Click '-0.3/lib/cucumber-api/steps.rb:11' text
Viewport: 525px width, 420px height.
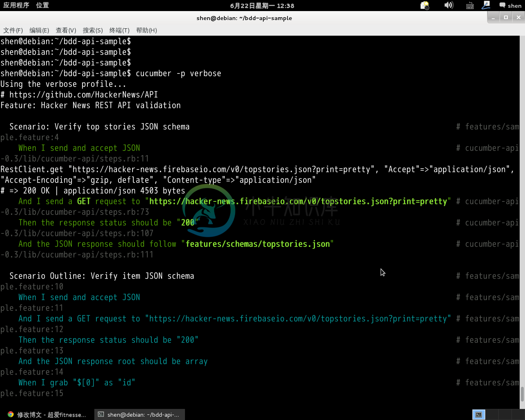pos(75,159)
